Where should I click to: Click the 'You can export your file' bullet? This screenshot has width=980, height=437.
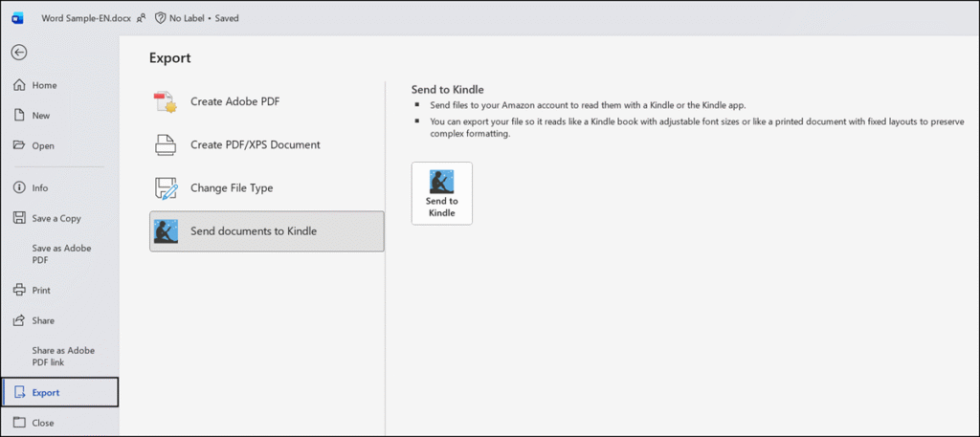coord(698,127)
